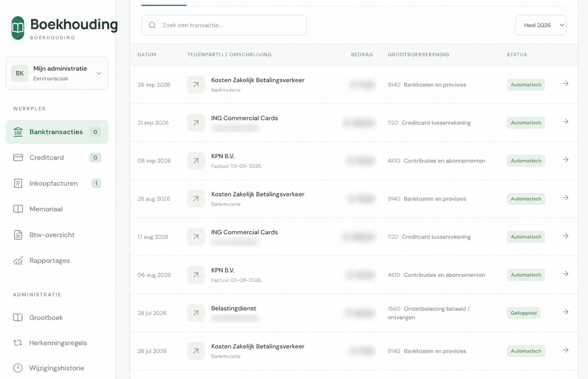Click Factuur 03-09-2026 description text

(x=236, y=166)
